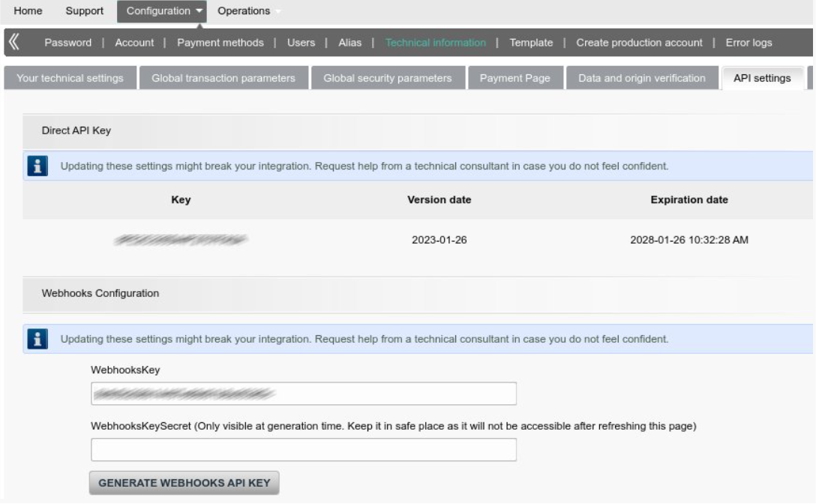Switch to Global transaction parameters tab
This screenshot has height=504, width=816.
[223, 78]
